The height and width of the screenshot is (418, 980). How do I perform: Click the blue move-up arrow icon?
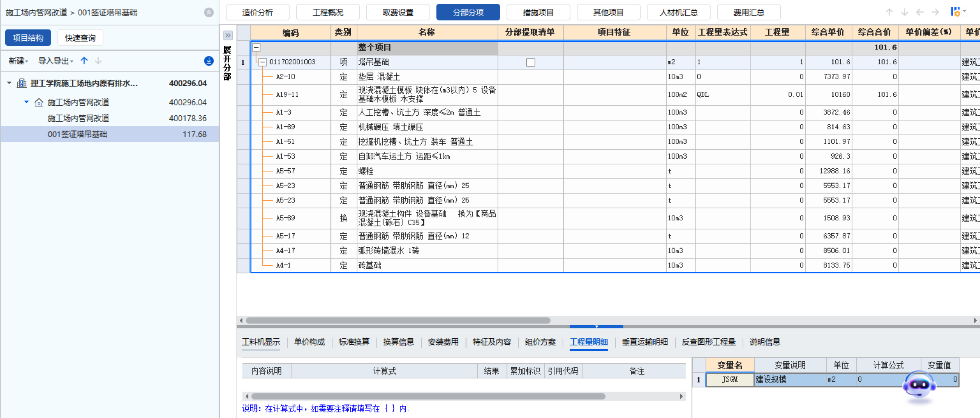(x=84, y=61)
